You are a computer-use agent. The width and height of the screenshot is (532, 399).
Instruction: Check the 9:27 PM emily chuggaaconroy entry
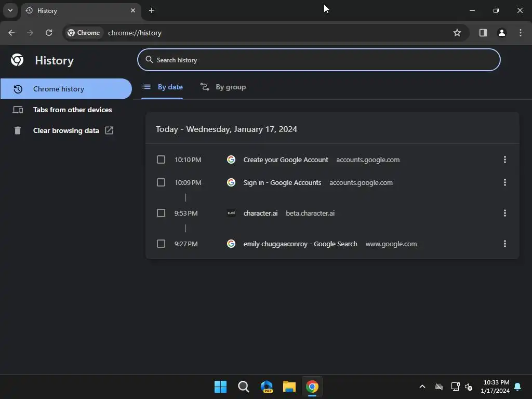pyautogui.click(x=161, y=244)
